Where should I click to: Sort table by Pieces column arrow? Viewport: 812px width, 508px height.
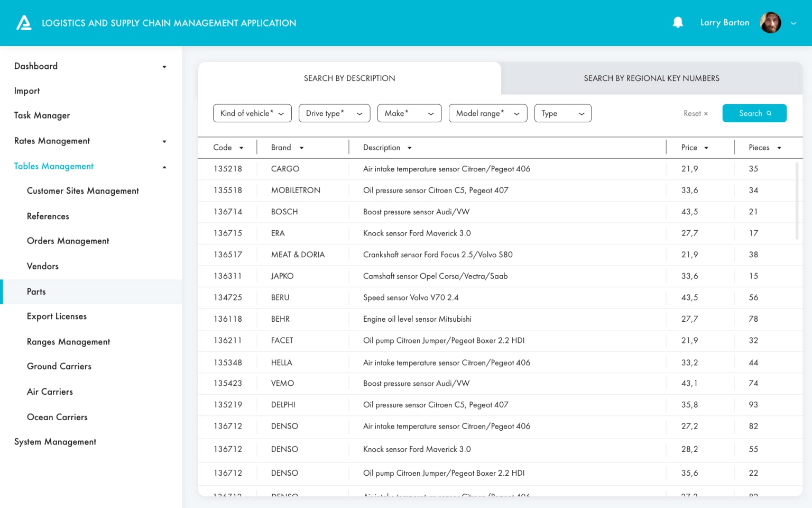779,148
